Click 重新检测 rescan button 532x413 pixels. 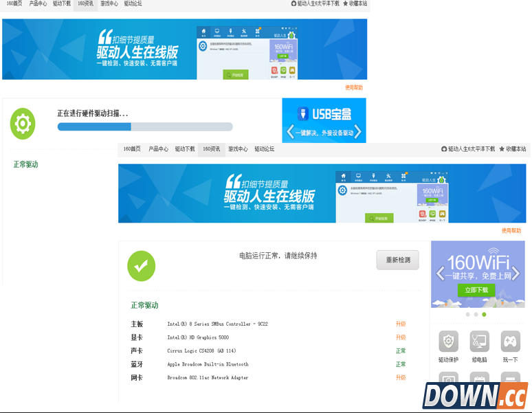coord(398,260)
